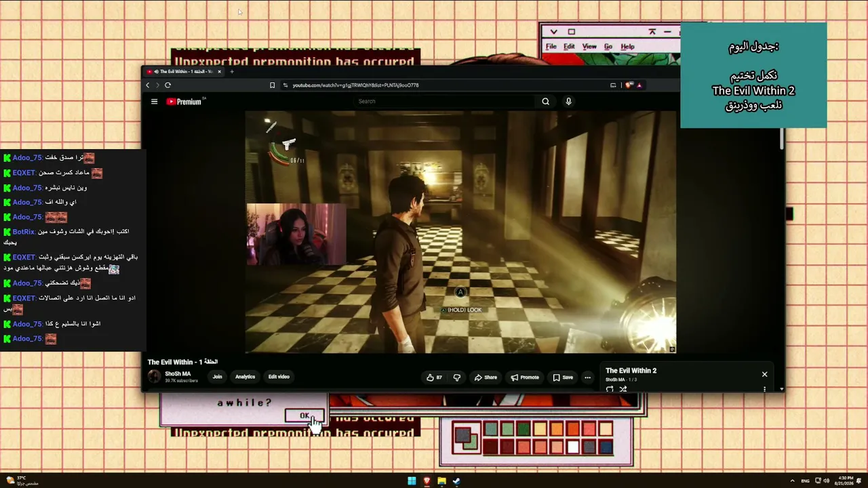Click The Evil Within 2 playlist title
This screenshot has height=488, width=868.
pyautogui.click(x=631, y=371)
